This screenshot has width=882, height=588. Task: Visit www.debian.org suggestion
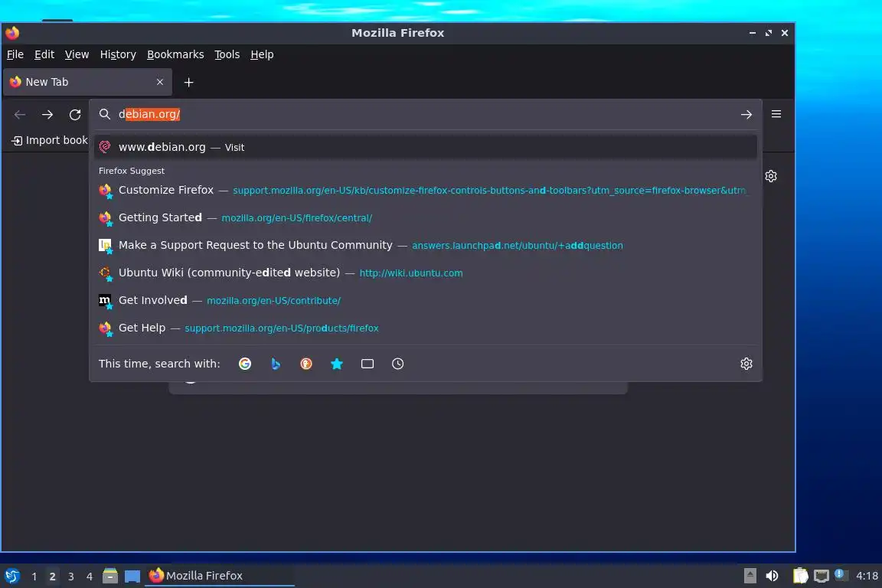425,147
